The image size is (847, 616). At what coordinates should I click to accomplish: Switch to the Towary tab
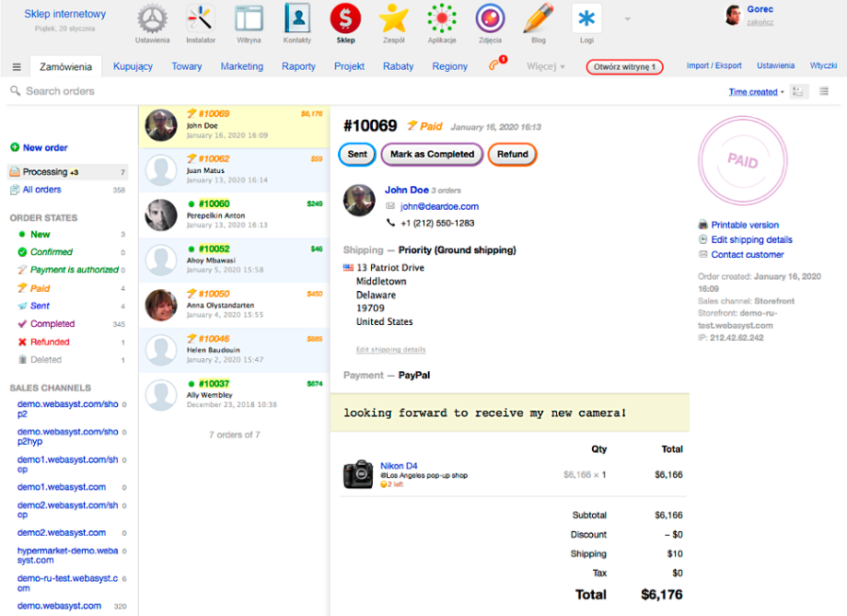pyautogui.click(x=186, y=67)
